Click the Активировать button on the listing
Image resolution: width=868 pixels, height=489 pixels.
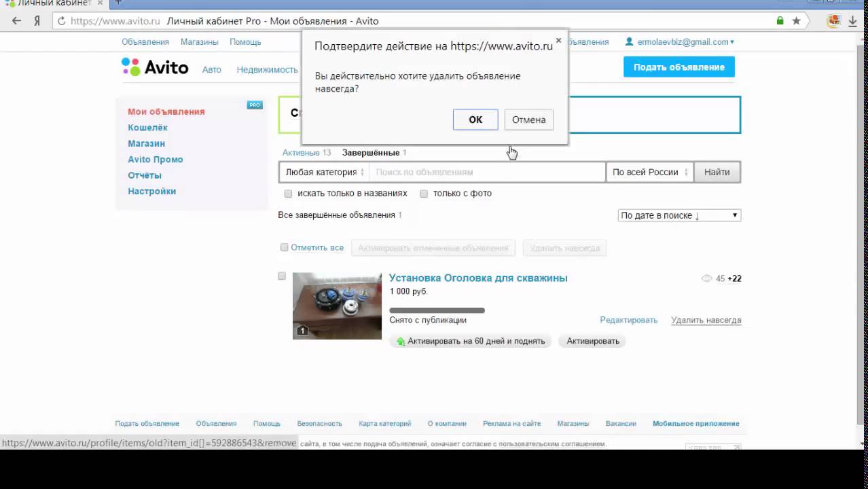pyautogui.click(x=593, y=341)
